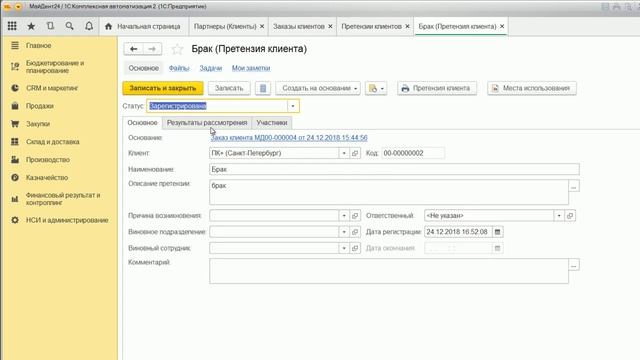
Task: Open the Казначейство section
Action: click(47, 178)
